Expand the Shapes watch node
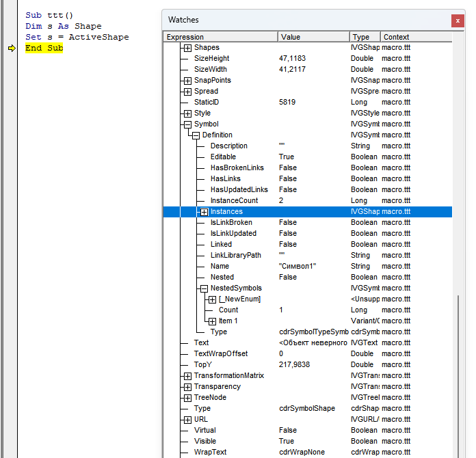 (187, 48)
